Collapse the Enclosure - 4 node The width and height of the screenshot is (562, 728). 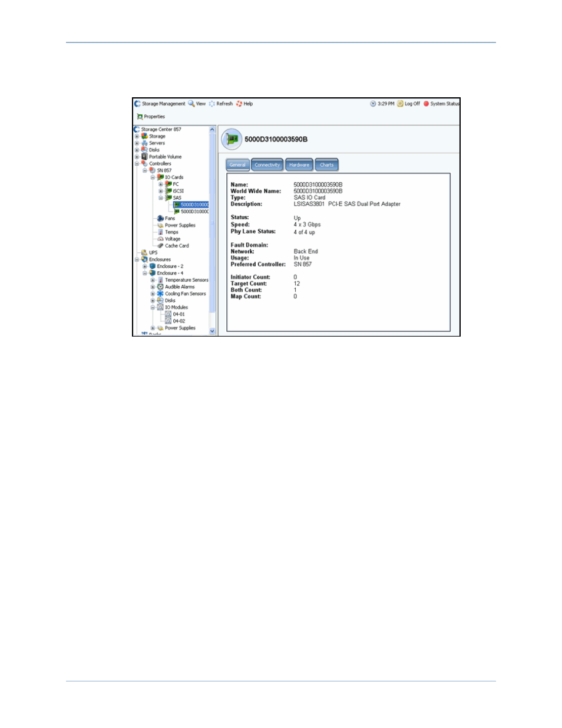pyautogui.click(x=145, y=274)
